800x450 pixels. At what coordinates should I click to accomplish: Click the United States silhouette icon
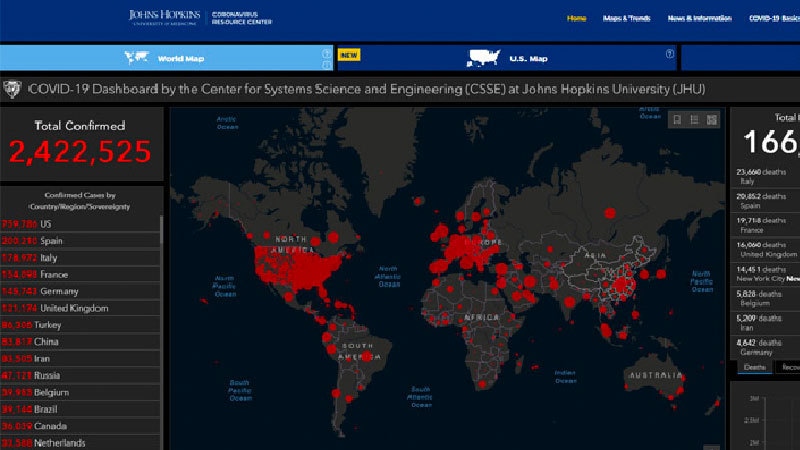(x=484, y=57)
